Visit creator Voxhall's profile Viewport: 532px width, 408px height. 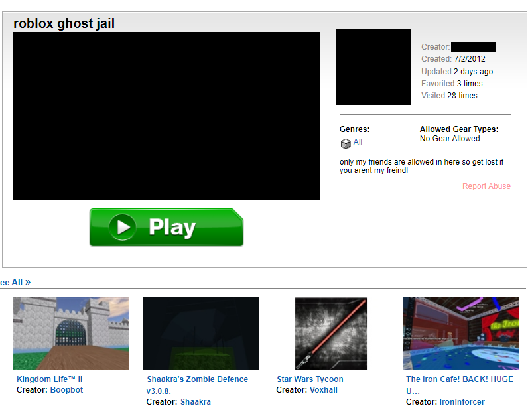click(324, 390)
